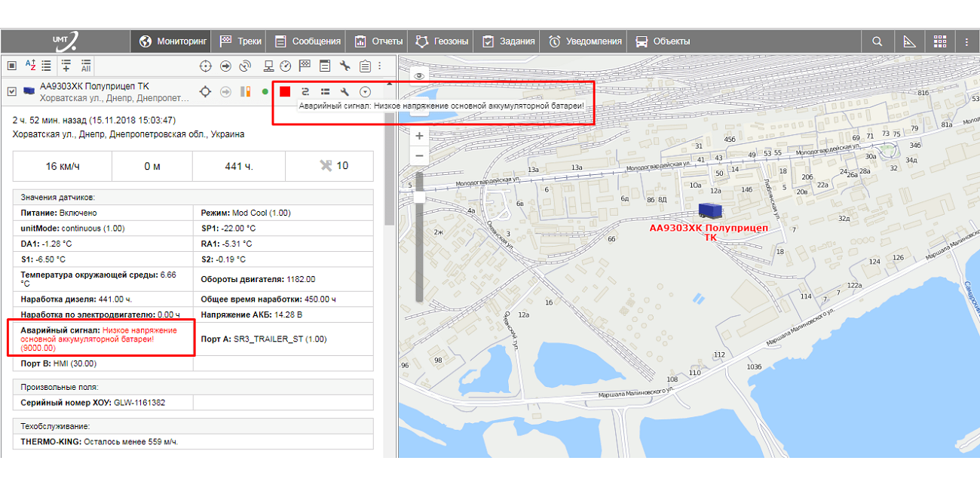Click the header speedometer gauge icon
Image resolution: width=980 pixels, height=494 pixels.
pyautogui.click(x=286, y=66)
